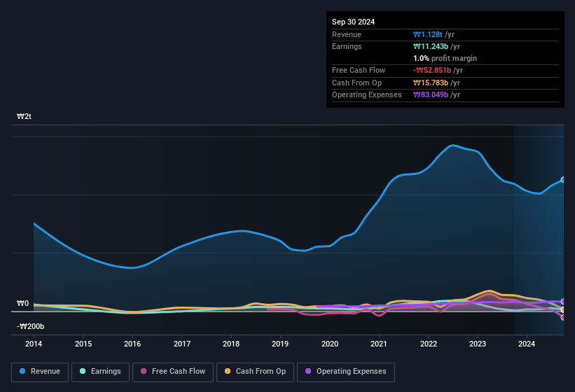Click the ₩83.049b operating expenses value
This screenshot has width=575, height=392.
click(431, 95)
